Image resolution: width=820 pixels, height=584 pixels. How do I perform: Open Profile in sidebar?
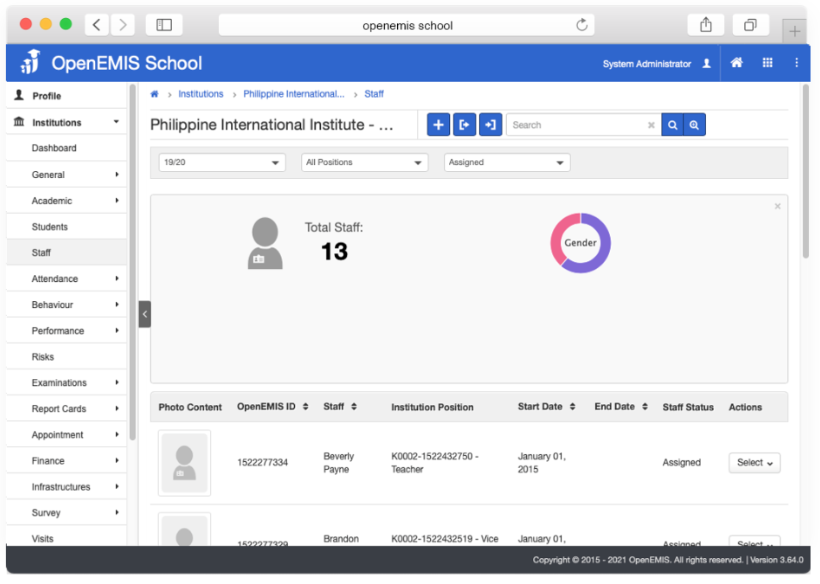66,96
